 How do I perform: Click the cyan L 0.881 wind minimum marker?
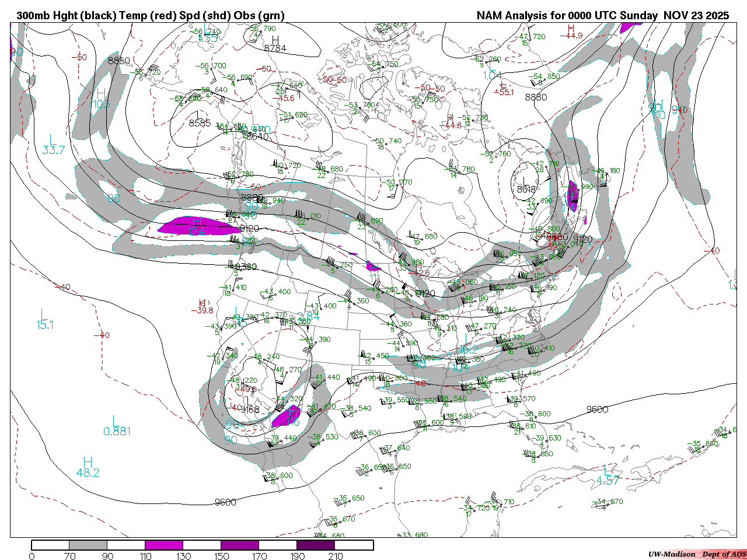(117, 426)
